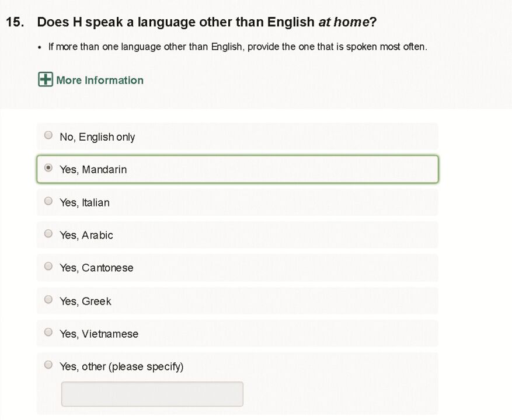This screenshot has height=420, width=512.
Task: Click the "Yes, Mandarin" label text
Action: (x=93, y=170)
